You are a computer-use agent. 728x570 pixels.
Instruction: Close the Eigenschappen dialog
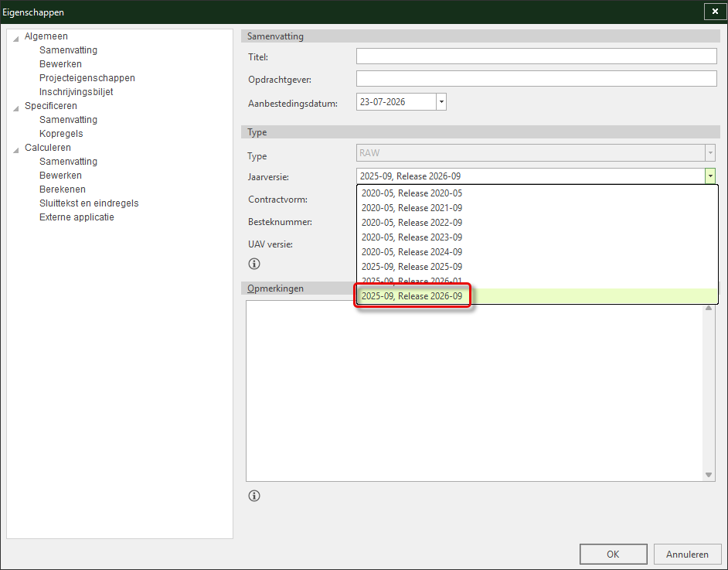pyautogui.click(x=715, y=11)
